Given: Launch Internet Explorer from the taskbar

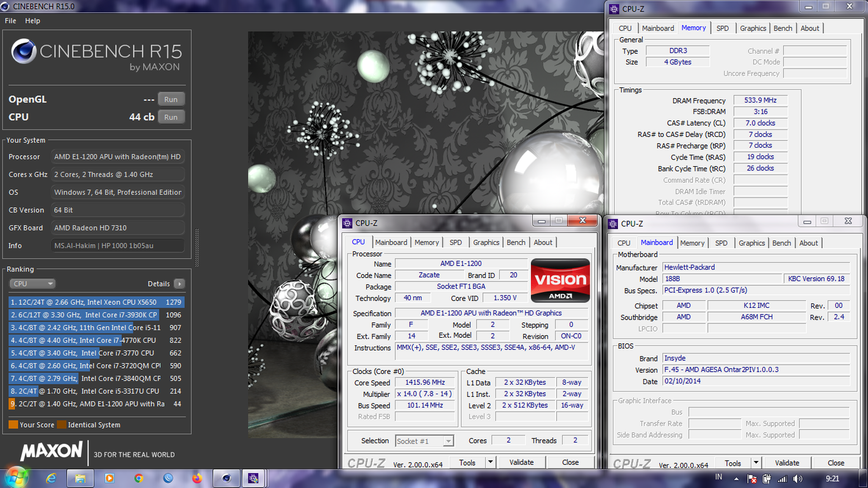Looking at the screenshot, I should point(51,478).
